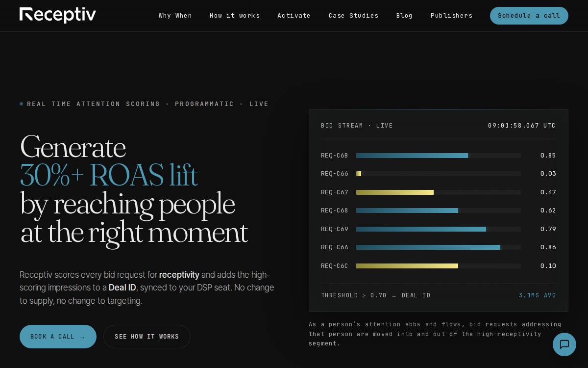The height and width of the screenshot is (368, 588).
Task: Open the Activate nav link
Action: click(x=294, y=16)
